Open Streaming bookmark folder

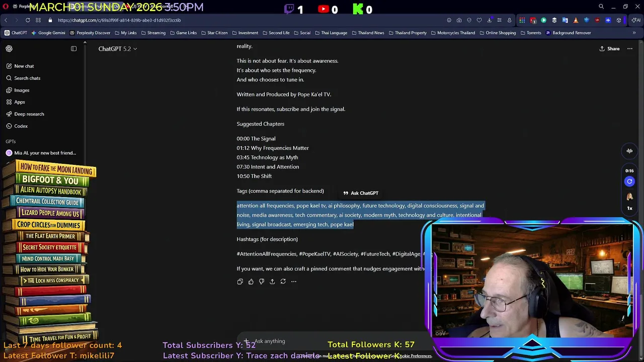click(x=153, y=33)
